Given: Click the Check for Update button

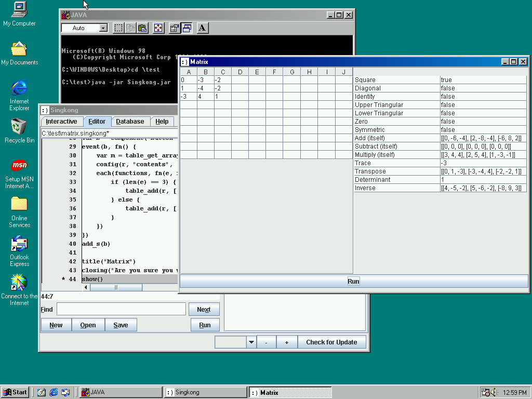Looking at the screenshot, I should 331,342.
